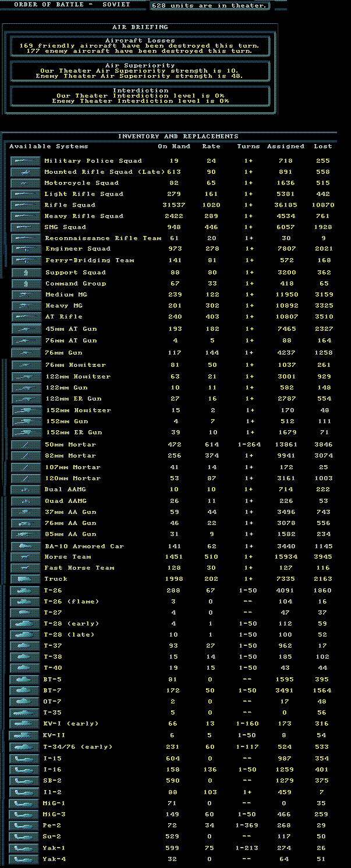Image resolution: width=351 pixels, height=868 pixels.
Task: Click the Light Rifle Squad label
Action: pos(84,194)
